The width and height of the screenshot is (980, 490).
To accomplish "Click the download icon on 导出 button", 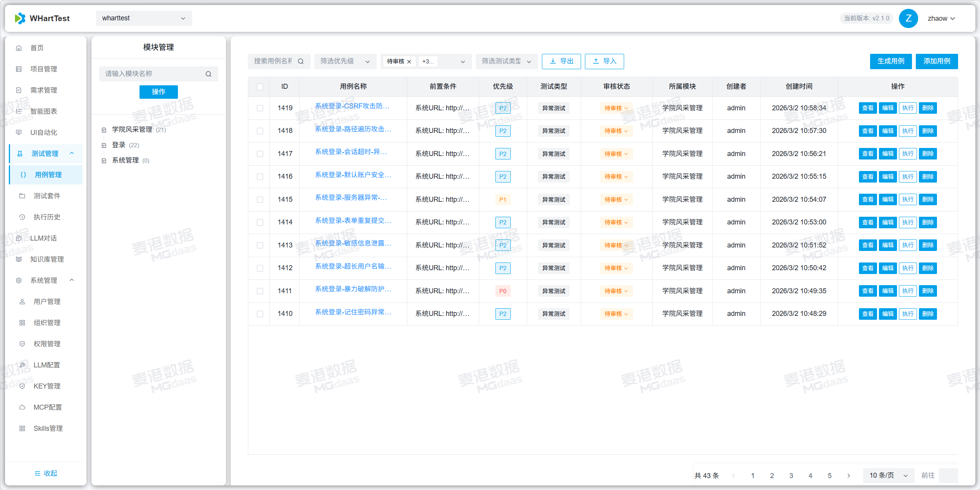I will click(x=553, y=61).
